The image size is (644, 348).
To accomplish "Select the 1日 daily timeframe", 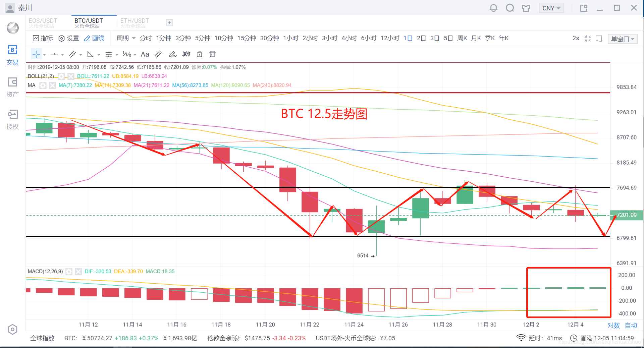I will 408,38.
